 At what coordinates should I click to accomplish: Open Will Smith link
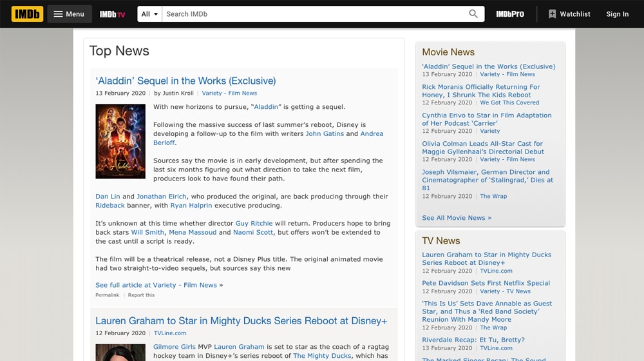[x=147, y=232]
